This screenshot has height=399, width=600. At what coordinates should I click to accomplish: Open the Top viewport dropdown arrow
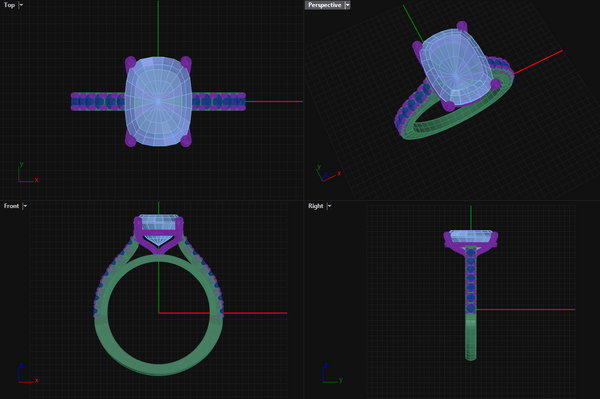[x=21, y=5]
